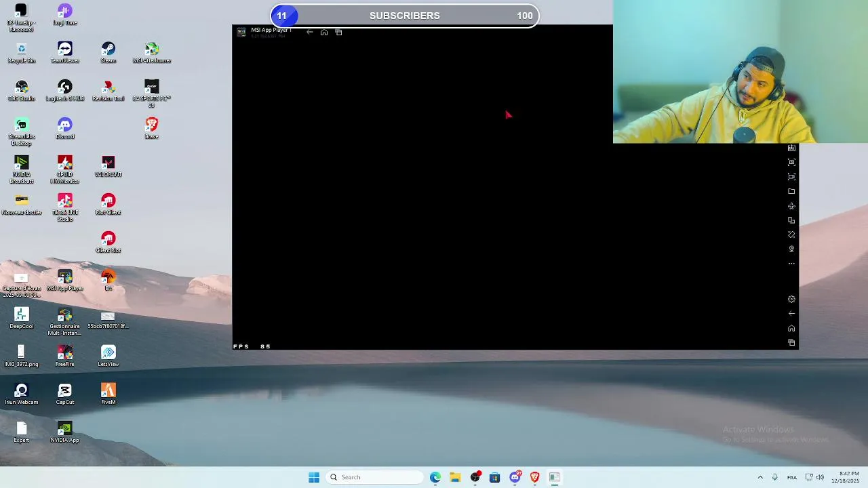Screen dimensions: 868x488
Task: Click the screen record icon in the sidebar
Action: 791,176
